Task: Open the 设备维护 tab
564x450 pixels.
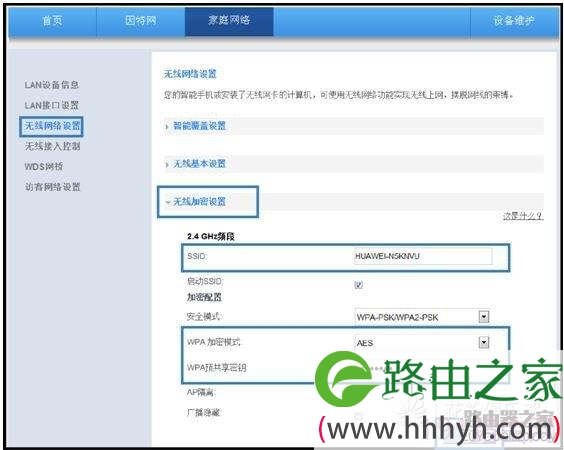Action: coord(514,21)
